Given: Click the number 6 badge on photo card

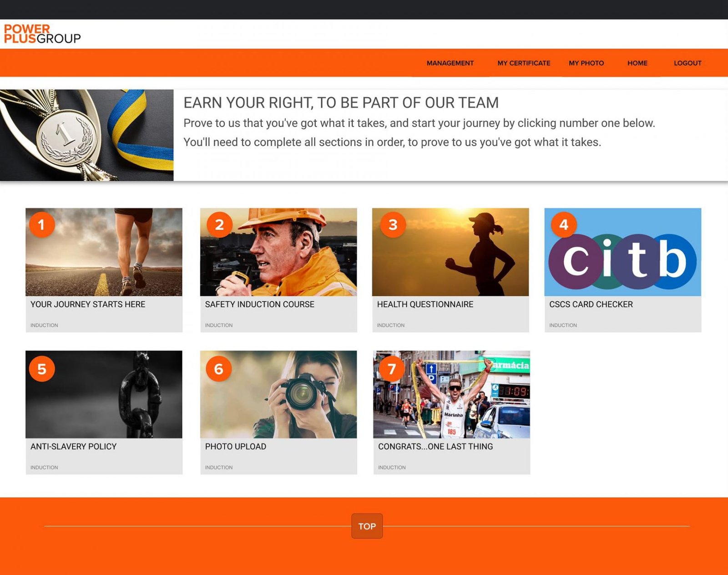Looking at the screenshot, I should tap(219, 369).
